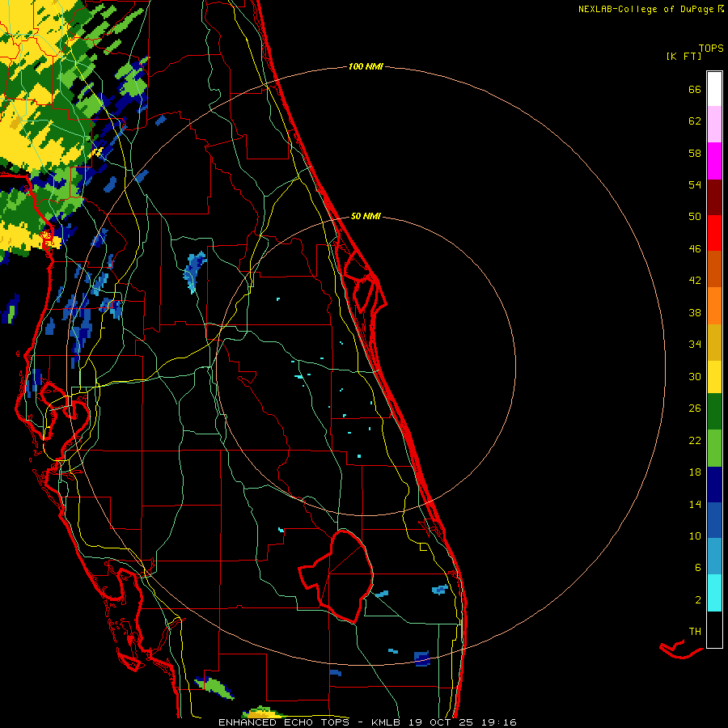Screen dimensions: 728x728
Task: Click the 19 OCT 25 date text
Action: [x=441, y=722]
